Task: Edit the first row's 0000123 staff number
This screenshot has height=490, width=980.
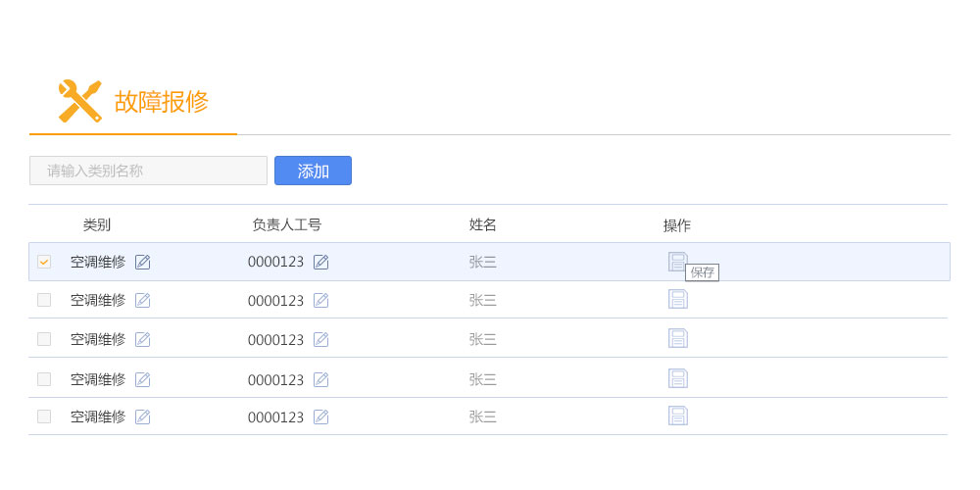Action: [x=320, y=263]
